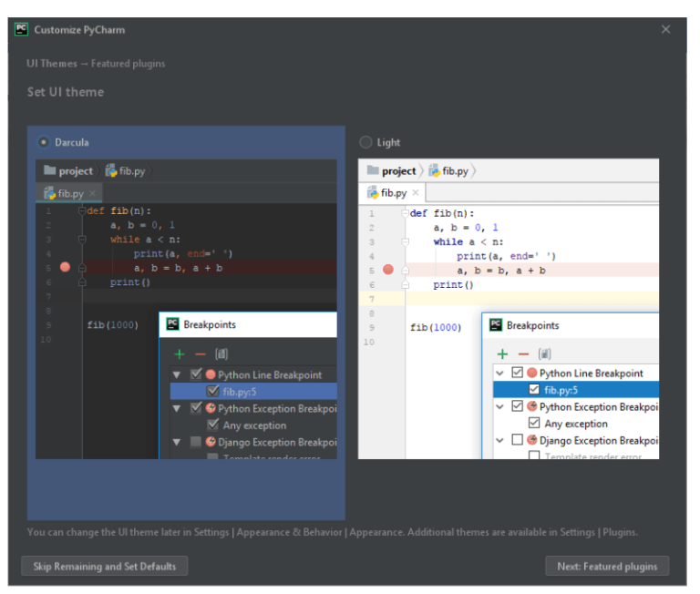Toggle Python Line Breakpoint checkbox in Darcula preview
700x594 pixels.
pyautogui.click(x=196, y=374)
